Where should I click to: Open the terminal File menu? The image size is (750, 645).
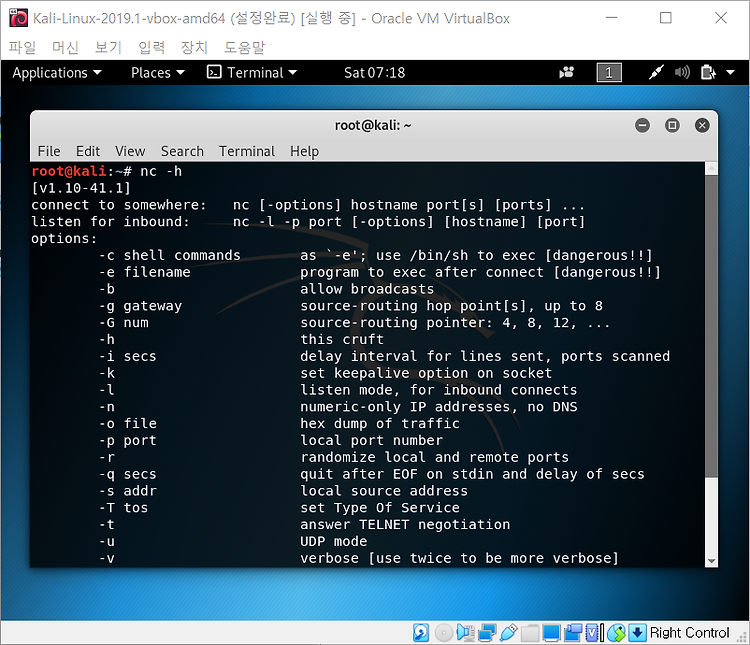[x=49, y=151]
